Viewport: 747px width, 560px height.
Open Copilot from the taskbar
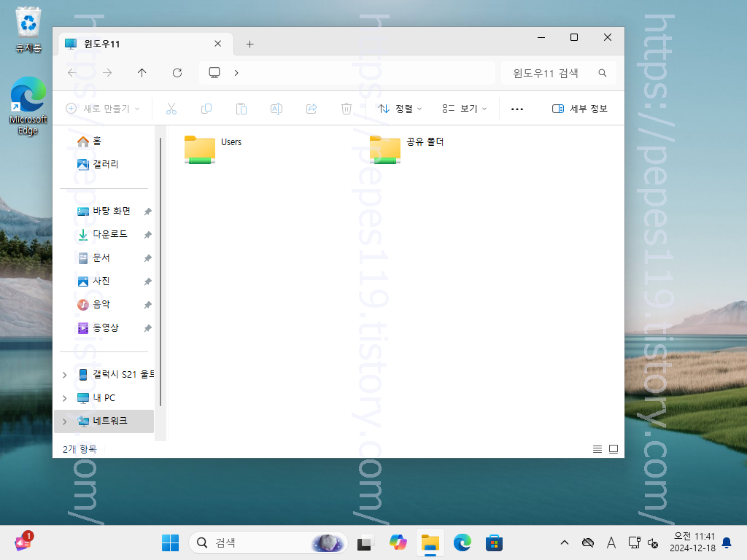(398, 542)
